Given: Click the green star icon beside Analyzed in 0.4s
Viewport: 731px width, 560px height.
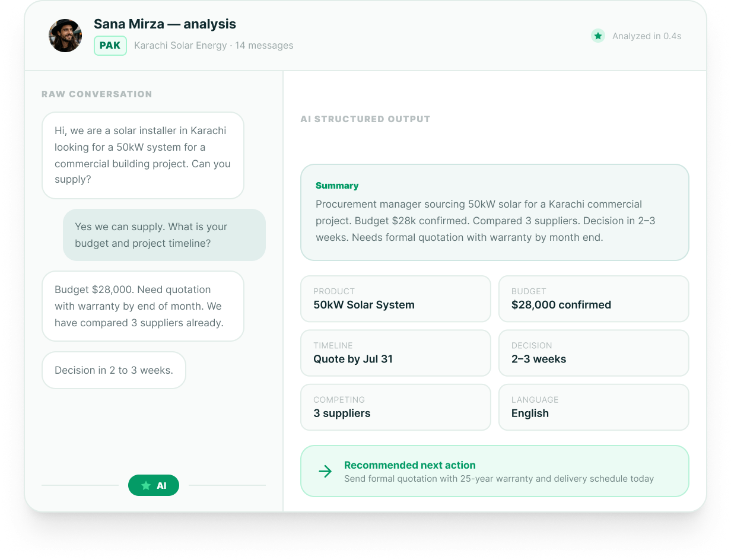Looking at the screenshot, I should coord(598,36).
